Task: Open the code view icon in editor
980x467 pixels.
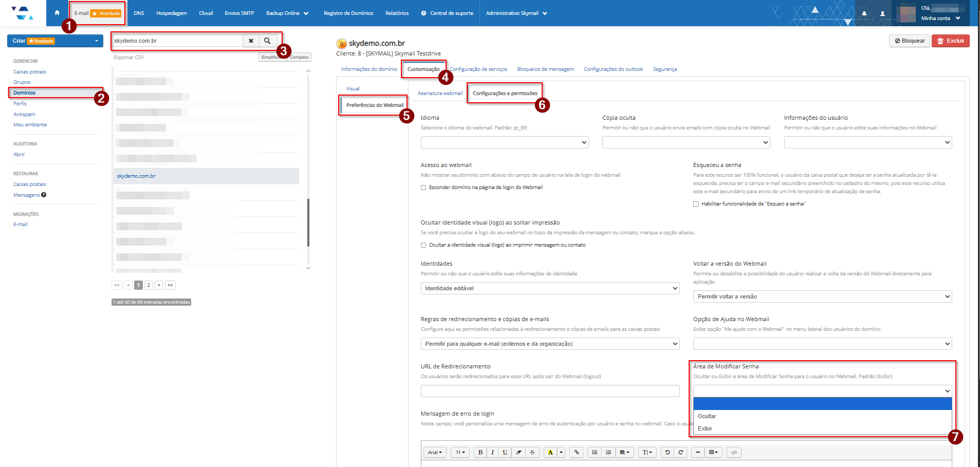Action: [x=734, y=453]
